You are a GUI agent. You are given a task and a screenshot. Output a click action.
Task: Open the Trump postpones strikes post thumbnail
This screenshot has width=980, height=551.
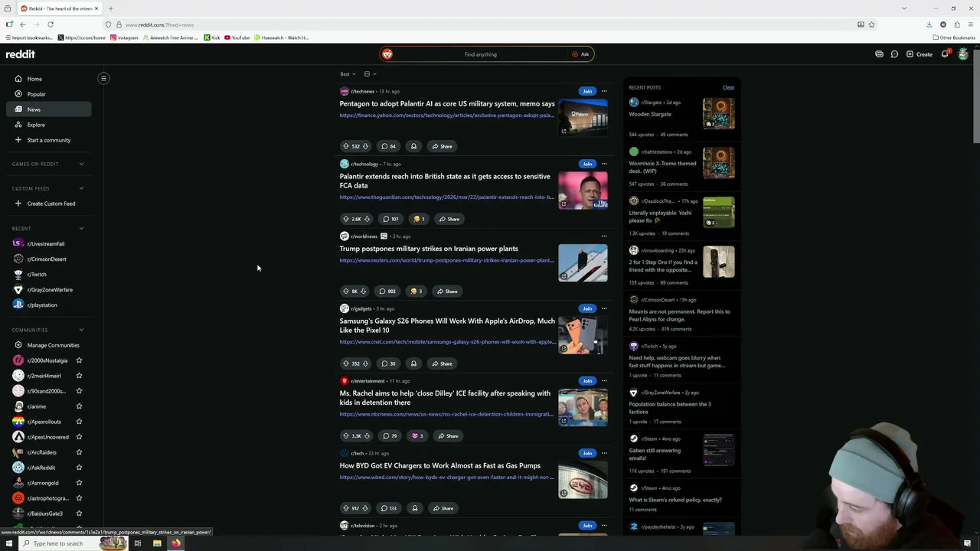[x=583, y=262]
